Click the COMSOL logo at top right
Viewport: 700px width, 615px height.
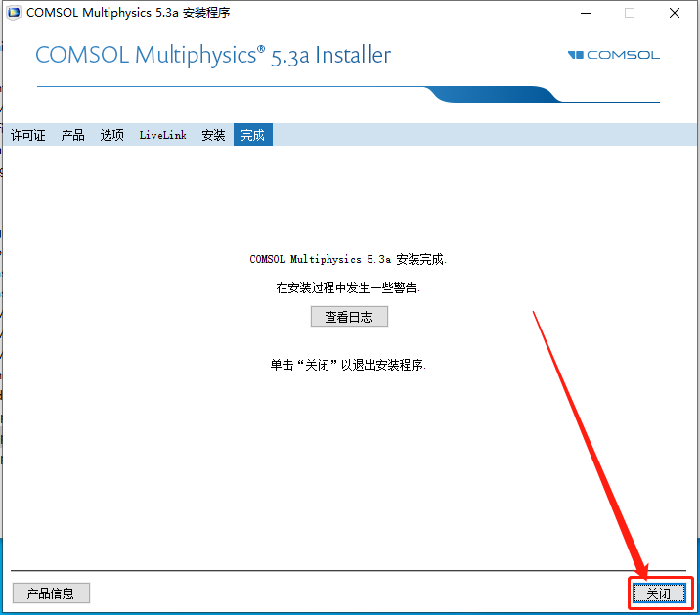[613, 55]
